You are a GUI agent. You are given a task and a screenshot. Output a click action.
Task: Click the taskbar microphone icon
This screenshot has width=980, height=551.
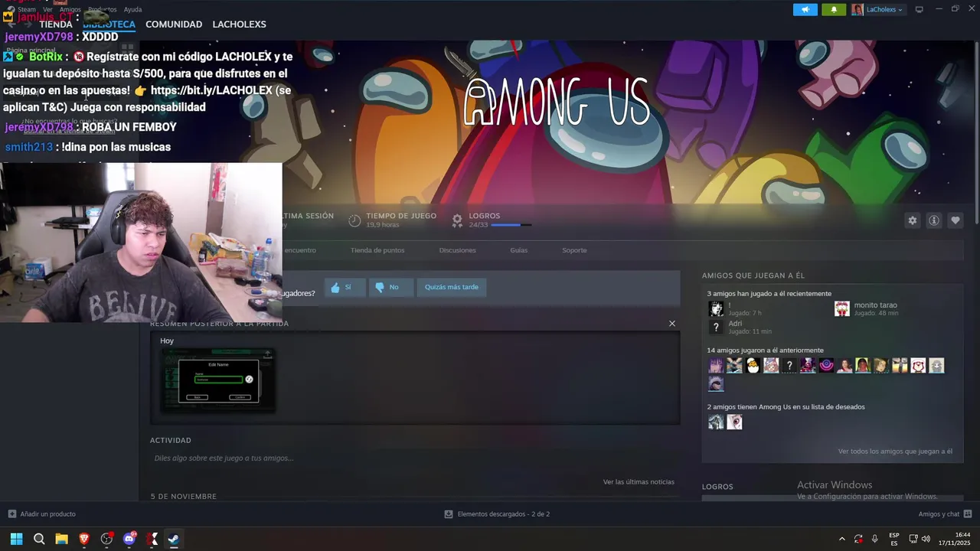(874, 539)
